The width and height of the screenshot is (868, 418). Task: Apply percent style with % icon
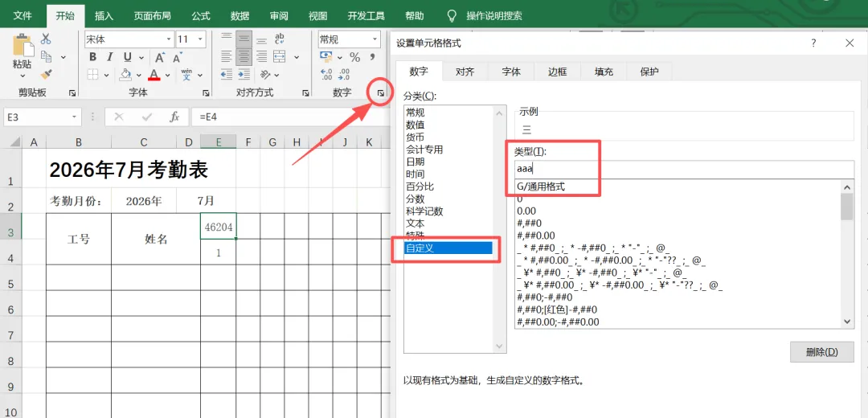(355, 57)
